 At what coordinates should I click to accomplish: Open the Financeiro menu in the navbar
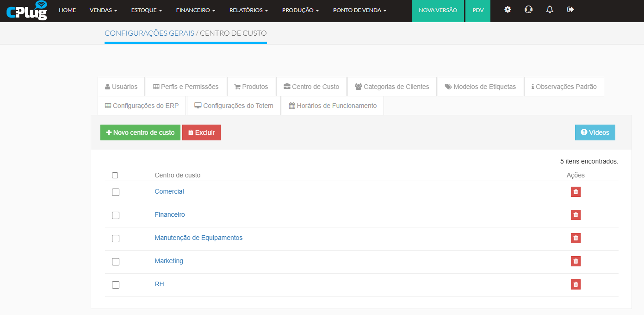[x=196, y=10]
